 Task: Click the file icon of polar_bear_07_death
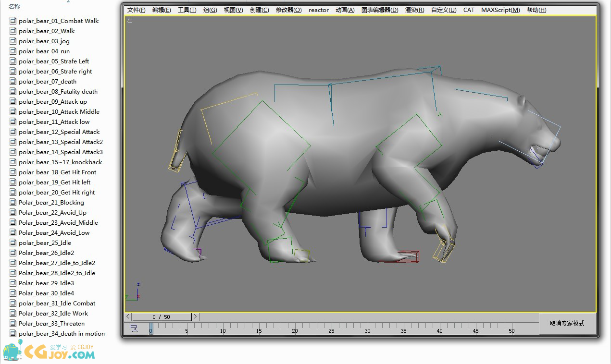pyautogui.click(x=13, y=81)
